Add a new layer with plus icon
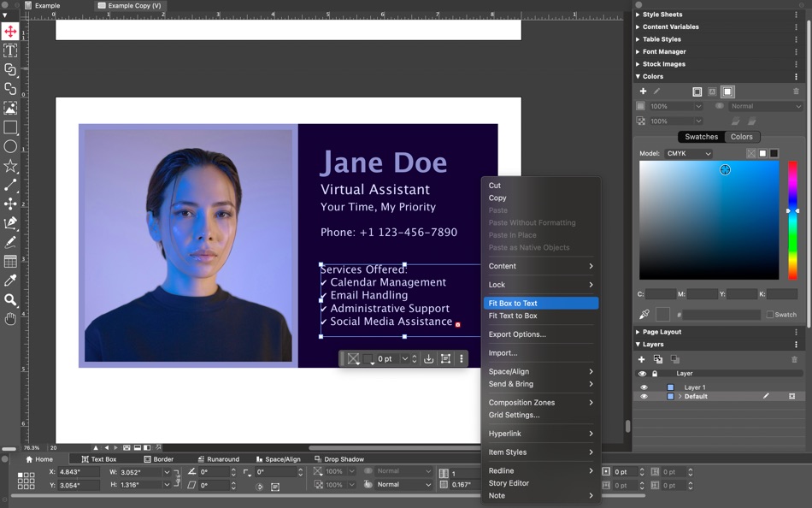Image resolution: width=812 pixels, height=508 pixels. [x=642, y=359]
